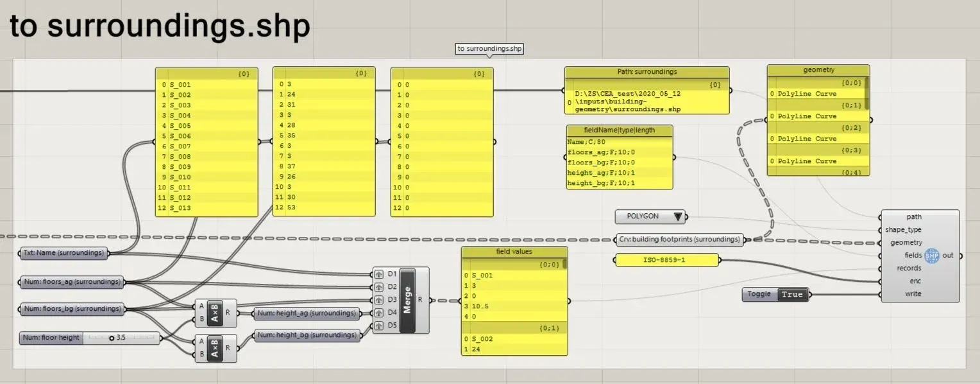980x384 pixels.
Task: Click the SHP writer component icon
Action: click(931, 256)
